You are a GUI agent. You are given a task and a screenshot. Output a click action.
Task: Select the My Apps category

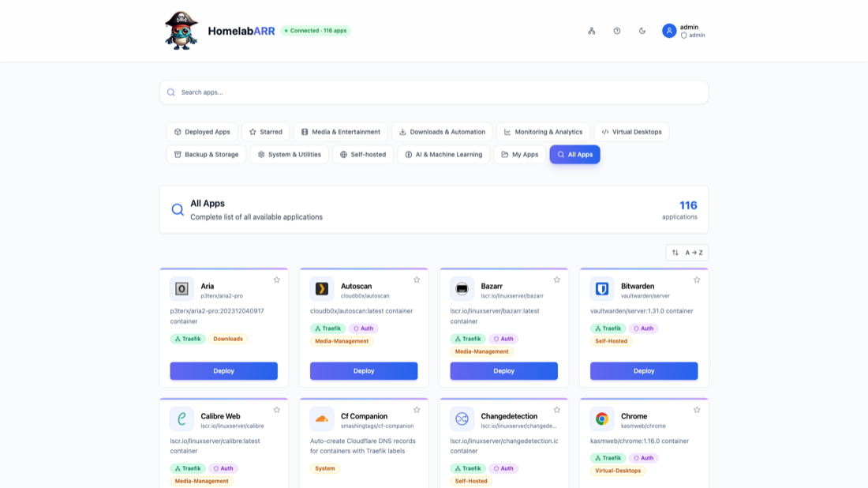[x=519, y=155]
